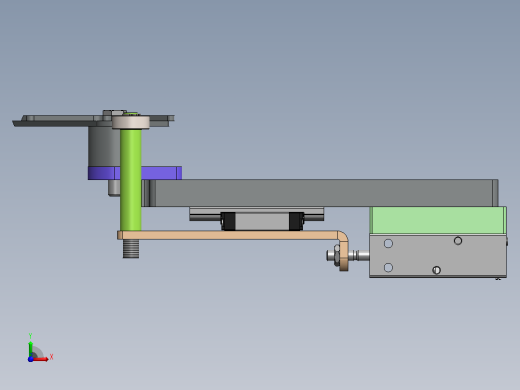The height and width of the screenshot is (390, 520).
Task: Click the linear guide carriage block
Action: tap(262, 221)
